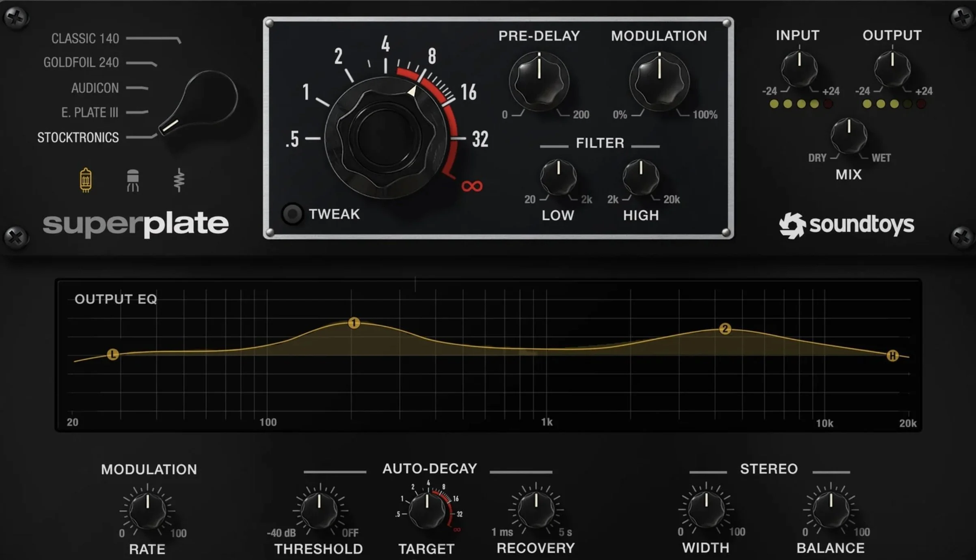The width and height of the screenshot is (976, 560).
Task: Click the high shelf H node
Action: click(x=892, y=356)
